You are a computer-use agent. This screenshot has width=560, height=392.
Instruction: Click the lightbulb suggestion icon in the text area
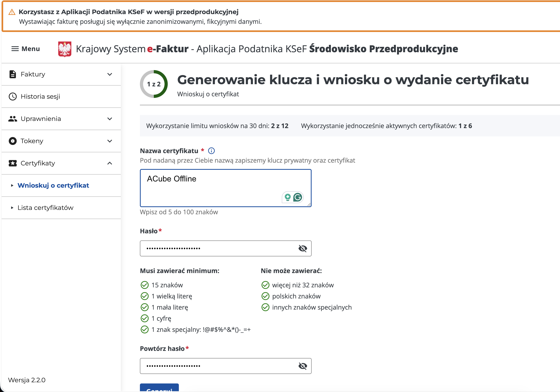coord(288,197)
